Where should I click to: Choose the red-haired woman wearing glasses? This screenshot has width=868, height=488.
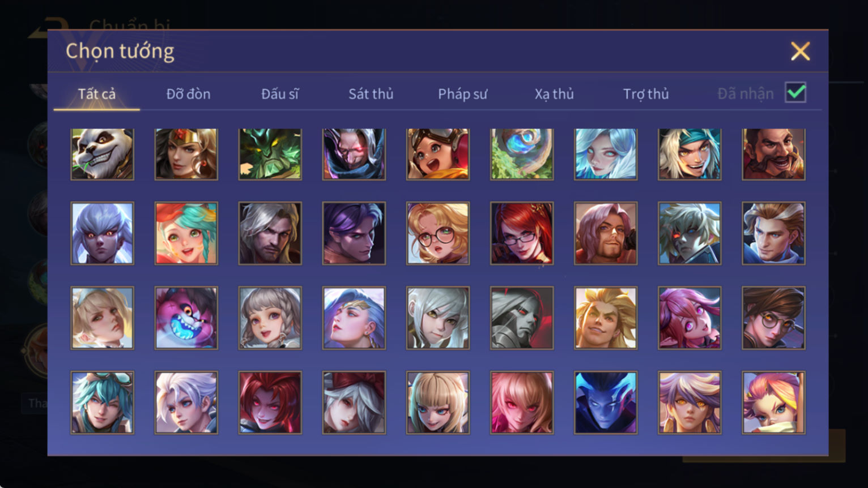[522, 233]
